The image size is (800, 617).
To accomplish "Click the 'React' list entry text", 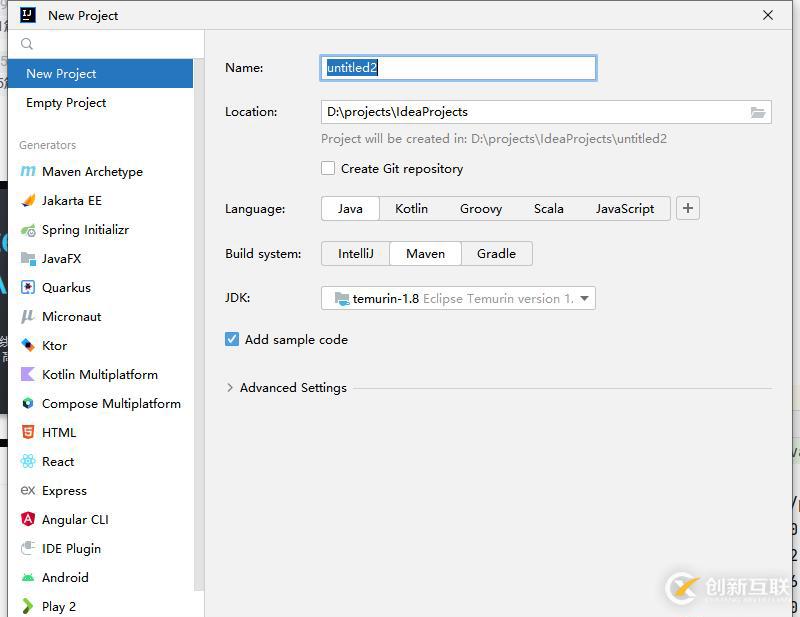I will 58,461.
